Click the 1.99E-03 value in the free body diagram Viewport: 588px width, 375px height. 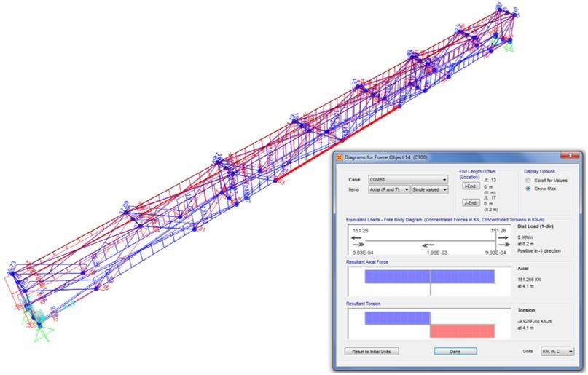point(437,253)
